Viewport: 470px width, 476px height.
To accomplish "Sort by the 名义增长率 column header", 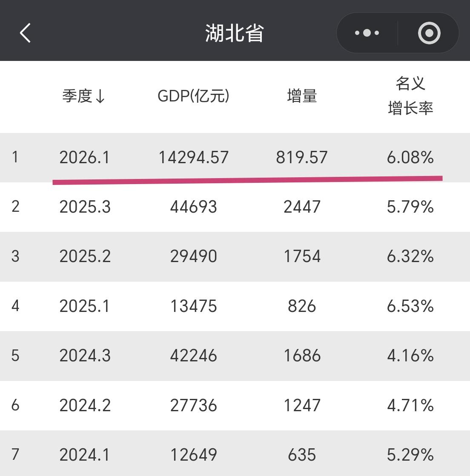I will pos(411,97).
